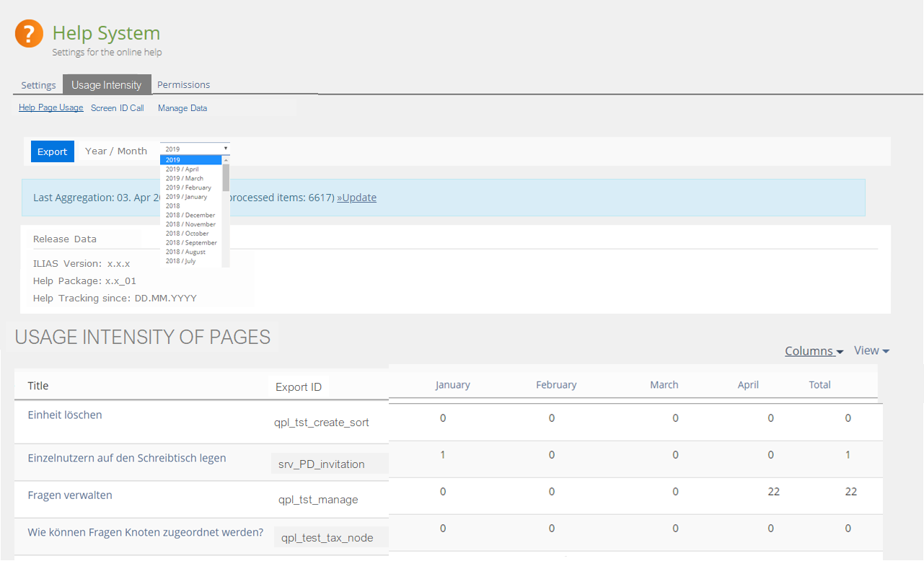Click the Update aggregation link

tap(356, 198)
